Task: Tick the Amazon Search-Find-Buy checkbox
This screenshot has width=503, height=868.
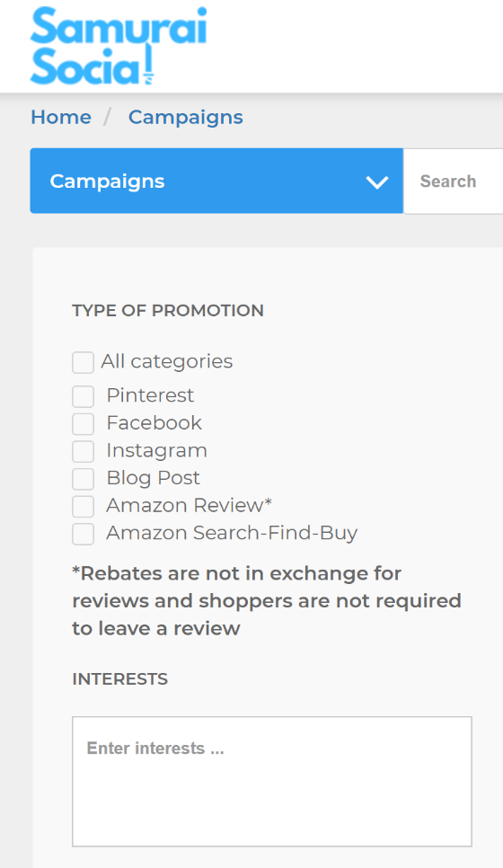Action: [x=83, y=535]
